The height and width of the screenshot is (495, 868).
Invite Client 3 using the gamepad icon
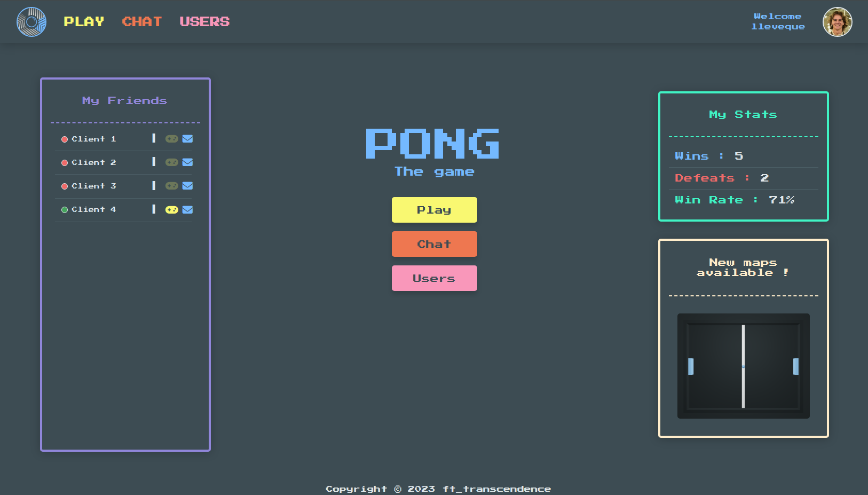point(171,186)
